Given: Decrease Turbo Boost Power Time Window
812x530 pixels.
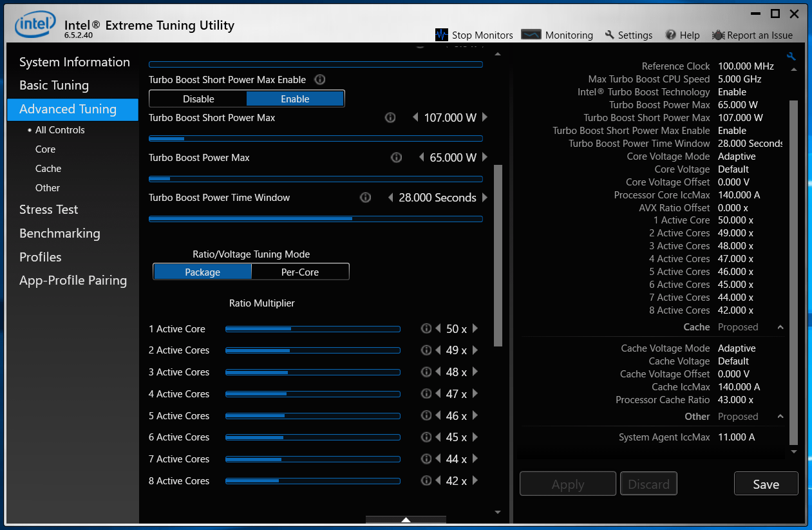Looking at the screenshot, I should (390, 198).
